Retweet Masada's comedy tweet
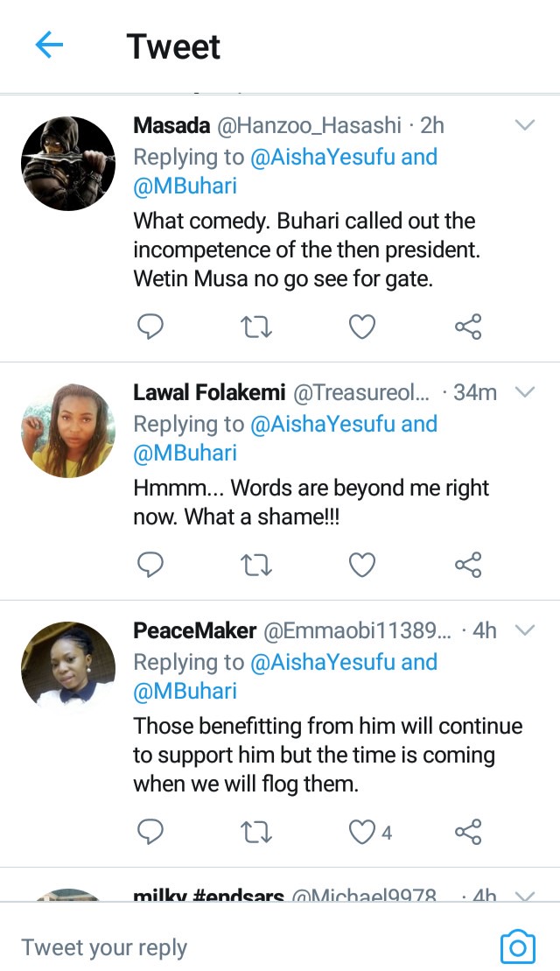 coord(255,327)
